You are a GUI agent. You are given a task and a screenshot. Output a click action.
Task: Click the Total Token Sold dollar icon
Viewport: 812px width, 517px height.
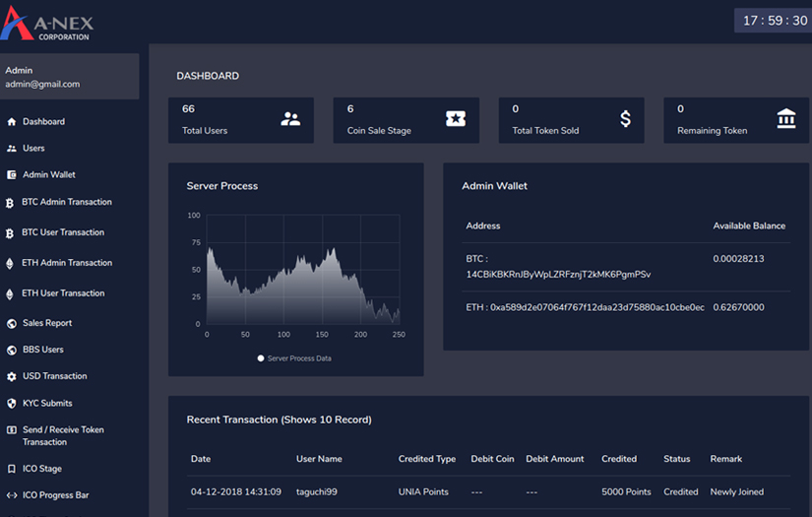[x=626, y=119]
